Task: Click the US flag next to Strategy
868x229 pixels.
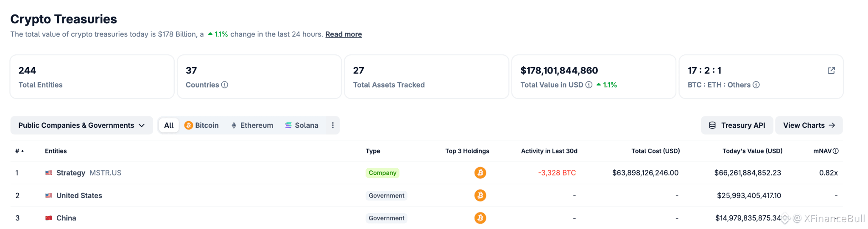Action: click(x=49, y=173)
